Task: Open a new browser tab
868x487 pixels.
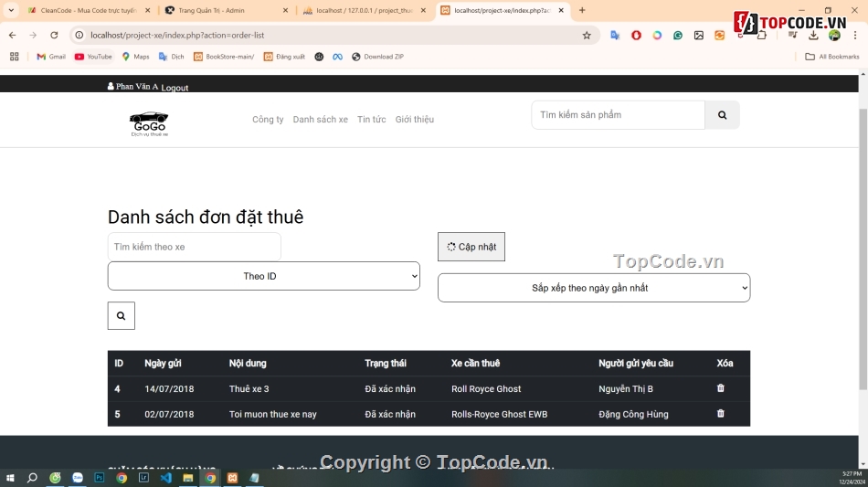Action: pos(582,10)
